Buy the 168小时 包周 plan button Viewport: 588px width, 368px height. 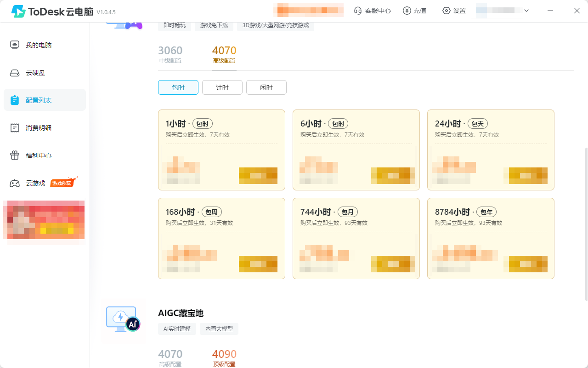click(x=258, y=264)
